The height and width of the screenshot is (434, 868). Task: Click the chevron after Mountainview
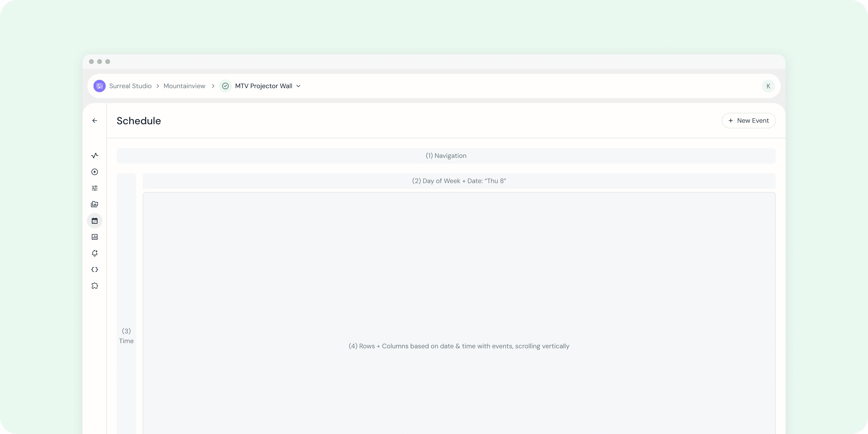pos(213,86)
